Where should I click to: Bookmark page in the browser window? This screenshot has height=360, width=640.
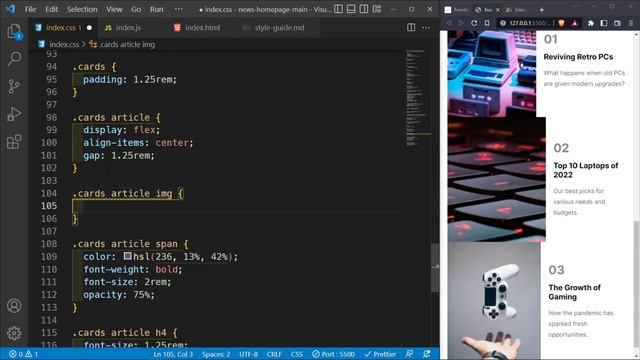click(x=487, y=23)
